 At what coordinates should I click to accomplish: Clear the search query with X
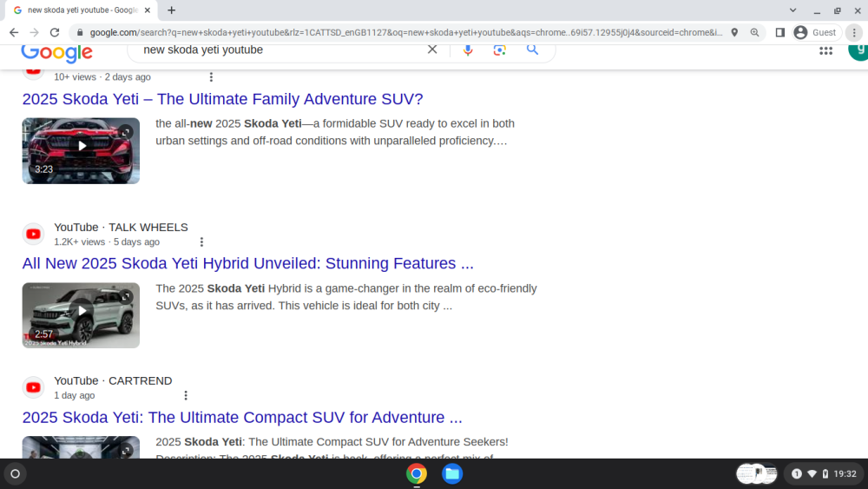pyautogui.click(x=432, y=50)
